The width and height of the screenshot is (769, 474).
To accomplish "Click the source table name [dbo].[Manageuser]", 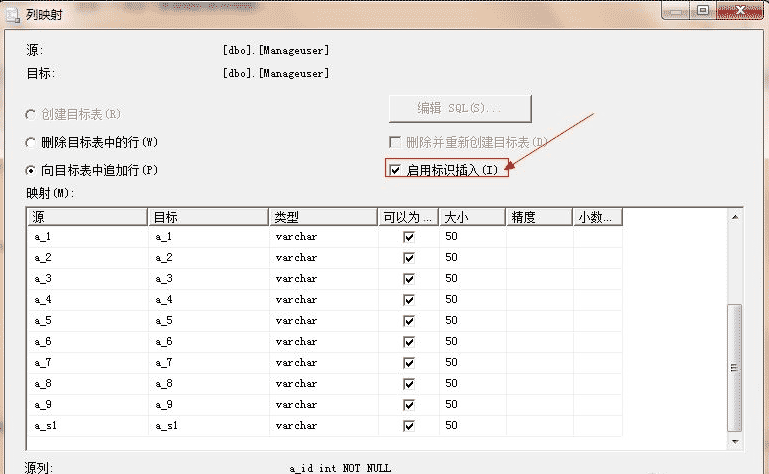I will (x=276, y=51).
